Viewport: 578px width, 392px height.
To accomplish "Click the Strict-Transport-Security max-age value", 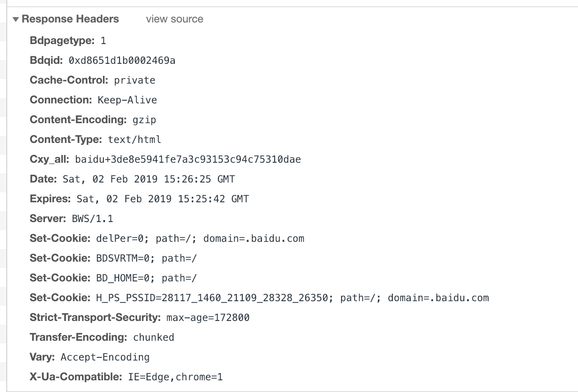I will [x=208, y=318].
